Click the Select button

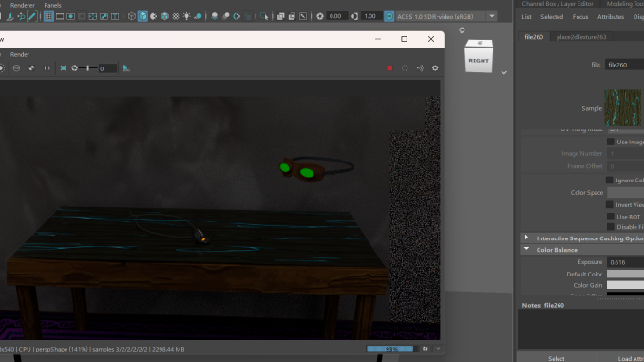coord(556,358)
